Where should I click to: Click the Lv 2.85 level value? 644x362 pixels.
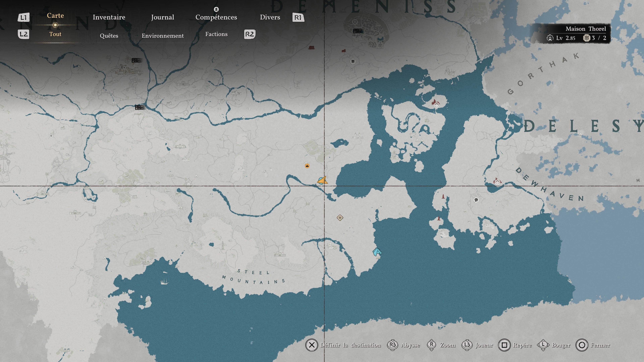[x=566, y=38]
